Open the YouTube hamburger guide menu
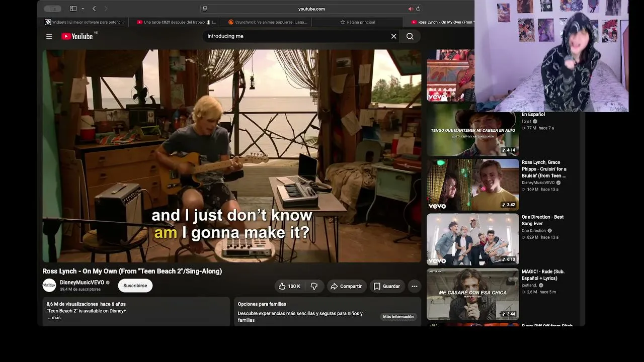The image size is (644, 362). 49,36
